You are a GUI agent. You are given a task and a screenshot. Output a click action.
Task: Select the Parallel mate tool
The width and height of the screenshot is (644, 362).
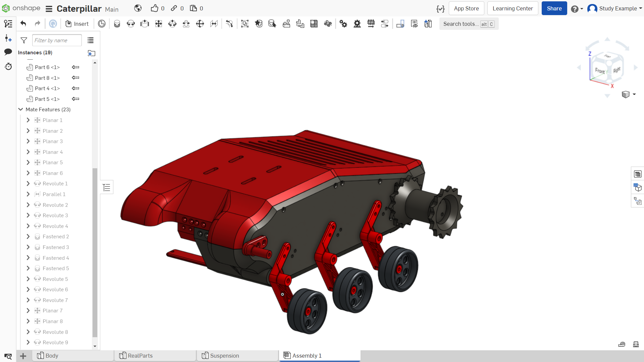214,23
